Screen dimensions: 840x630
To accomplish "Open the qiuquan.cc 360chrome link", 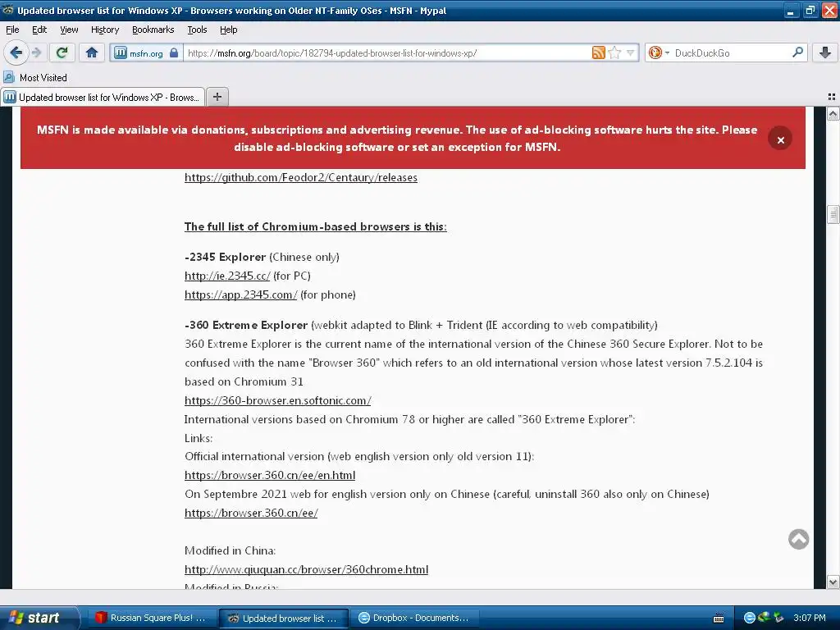I will (x=306, y=569).
